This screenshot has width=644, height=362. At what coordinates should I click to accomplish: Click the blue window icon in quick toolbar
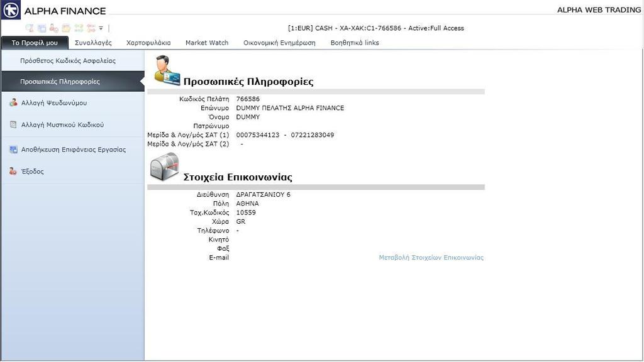pyautogui.click(x=42, y=28)
